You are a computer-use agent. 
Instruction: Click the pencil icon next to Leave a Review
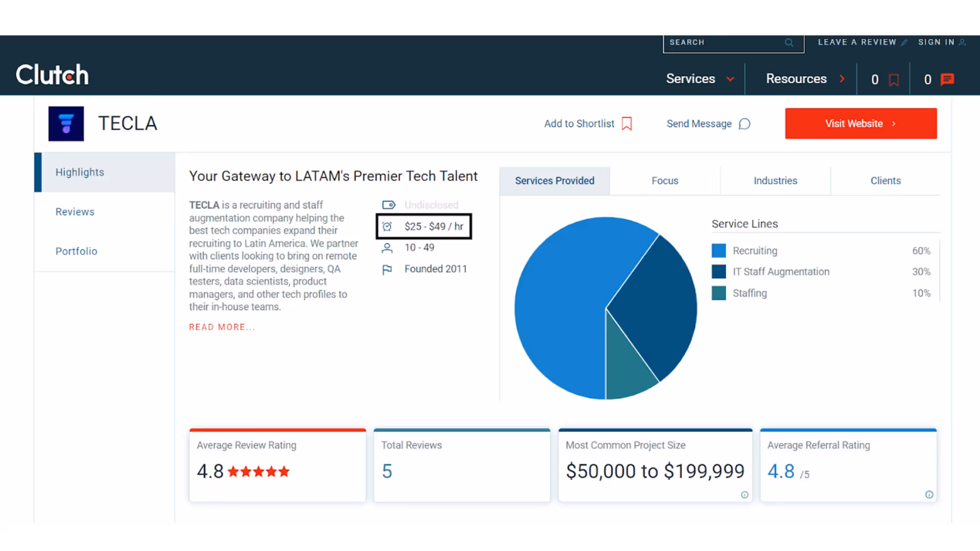(x=904, y=43)
